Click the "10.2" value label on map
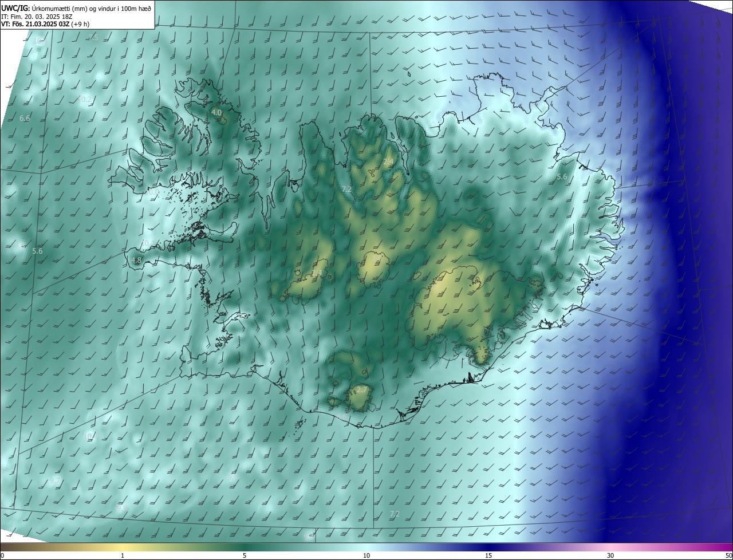The width and height of the screenshot is (733, 560). pyautogui.click(x=84, y=100)
